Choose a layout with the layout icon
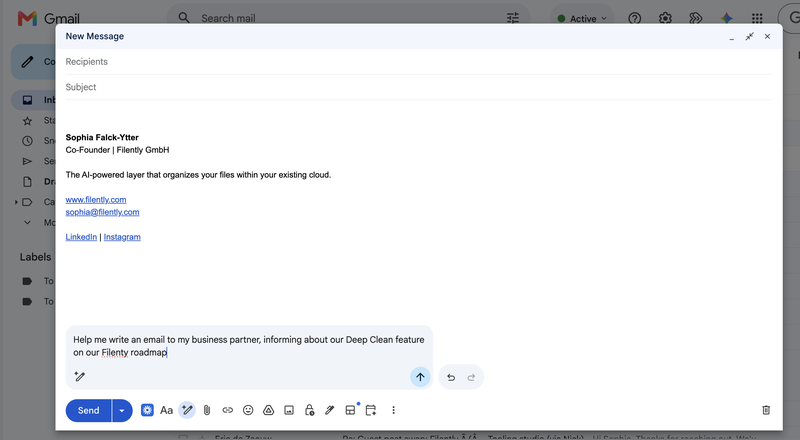800x440 pixels. pos(351,410)
